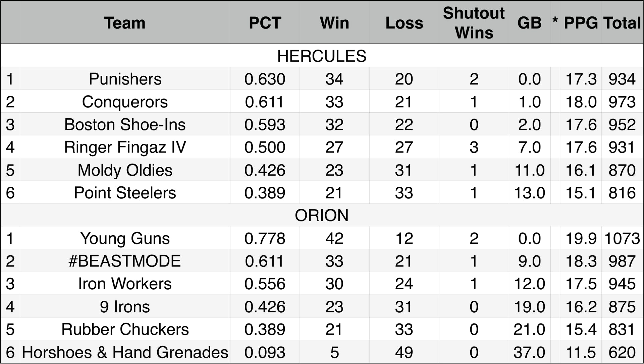The width and height of the screenshot is (644, 364).
Task: Click Iron Workers win count 30
Action: [334, 284]
